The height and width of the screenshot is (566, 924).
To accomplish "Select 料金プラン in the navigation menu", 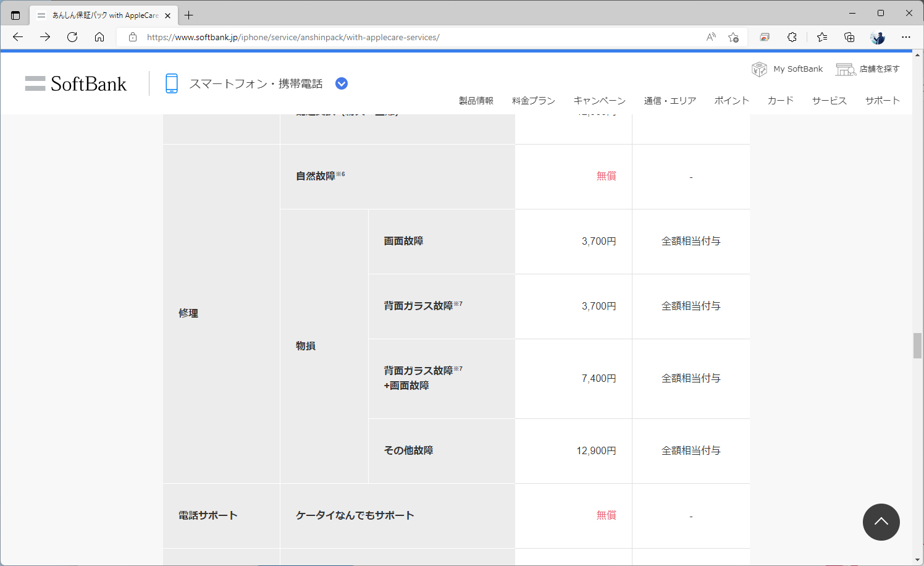I will coord(533,100).
